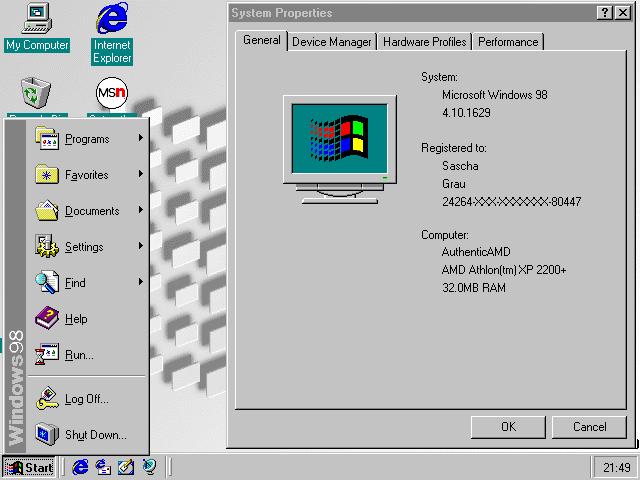
Task: Click the registered name 'Sascha'
Action: [460, 166]
